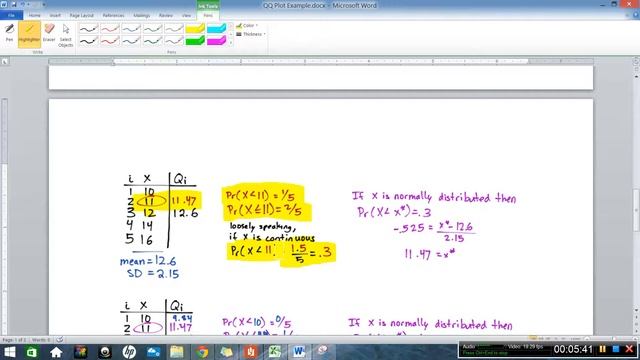Click the word count in status bar
The width and height of the screenshot is (640, 360).
pos(41,340)
